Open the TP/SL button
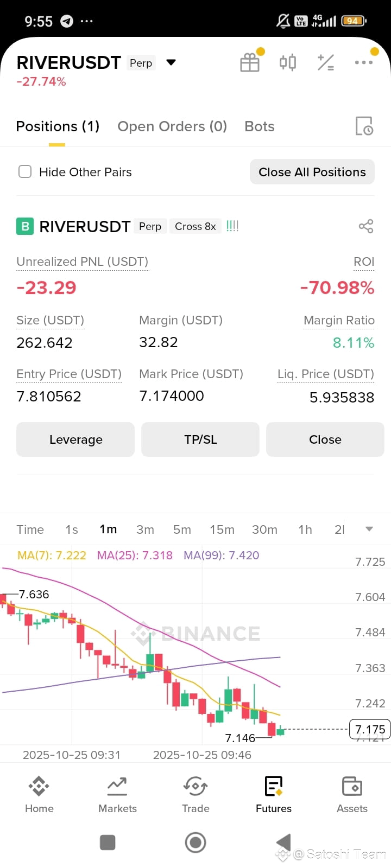Image resolution: width=391 pixels, height=868 pixels. tap(200, 439)
